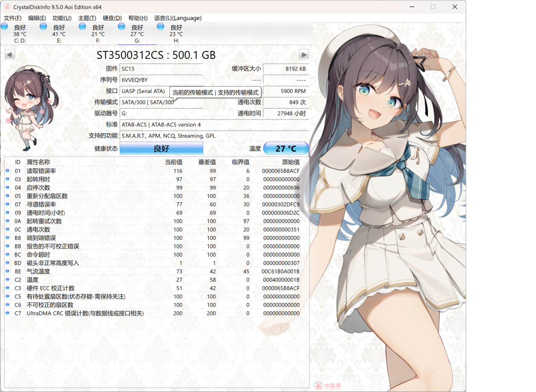Go to previous disk with left arrow

point(9,55)
